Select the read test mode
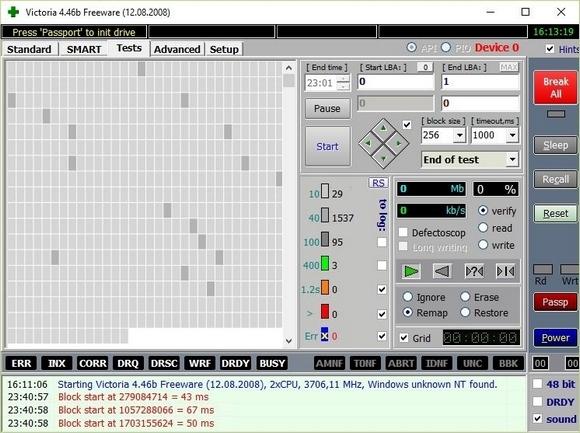Screen dimensions: 580x433 click(483, 227)
